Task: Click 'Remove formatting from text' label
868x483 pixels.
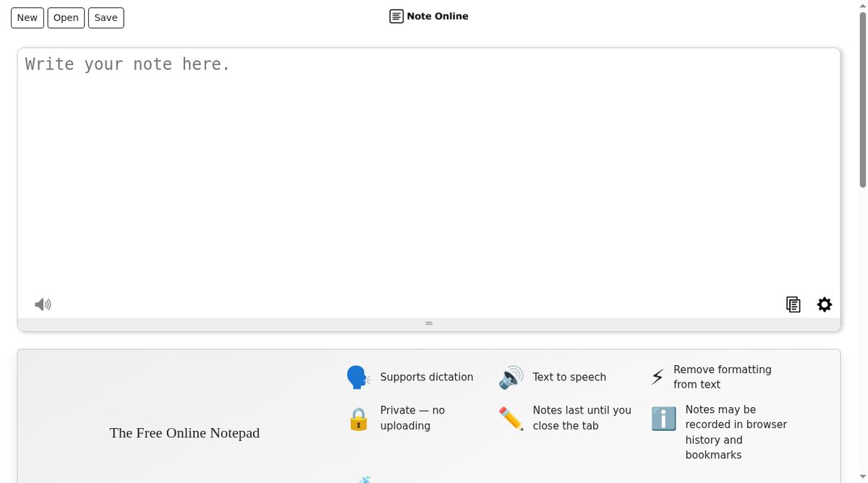Action: click(x=723, y=377)
